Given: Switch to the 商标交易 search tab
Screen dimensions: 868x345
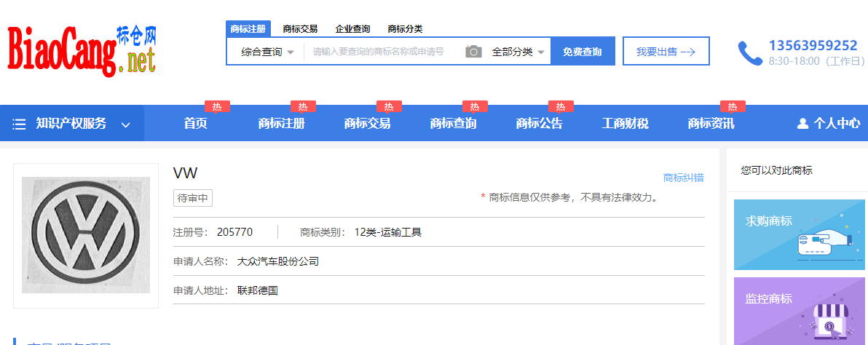Looking at the screenshot, I should tap(300, 29).
